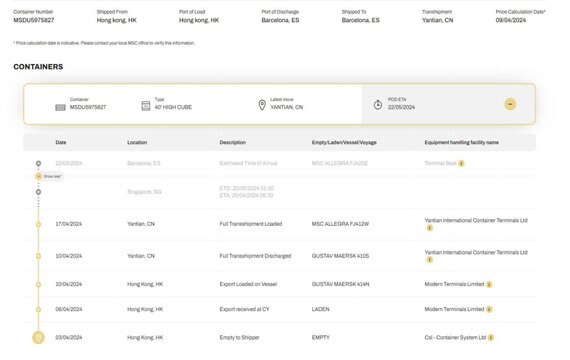570x360 pixels.
Task: Click the Empty to Shipper description
Action: (x=240, y=337)
